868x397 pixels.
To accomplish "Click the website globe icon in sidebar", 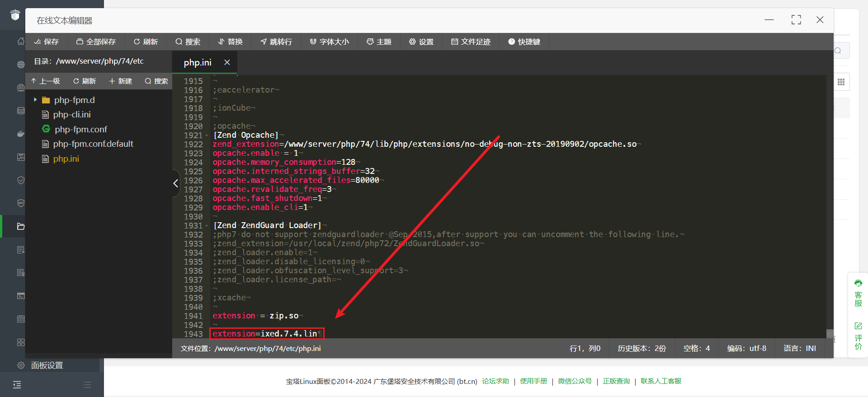I will tap(21, 65).
